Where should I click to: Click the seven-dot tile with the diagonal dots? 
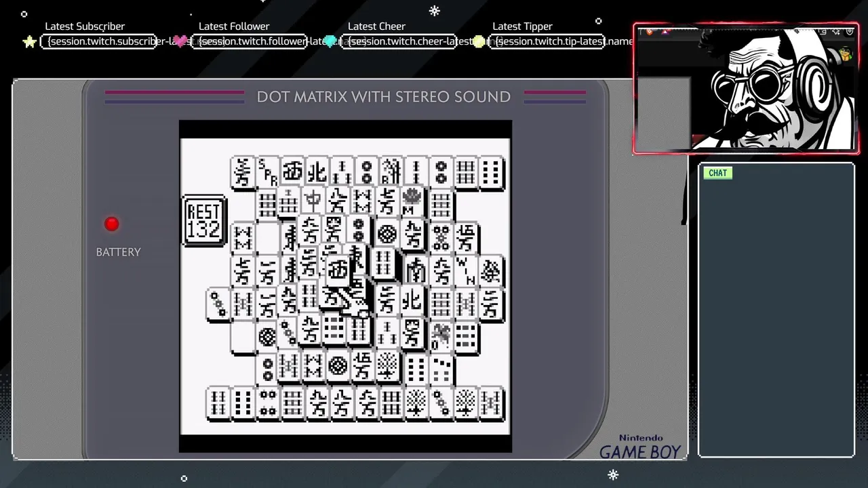pyautogui.click(x=441, y=369)
